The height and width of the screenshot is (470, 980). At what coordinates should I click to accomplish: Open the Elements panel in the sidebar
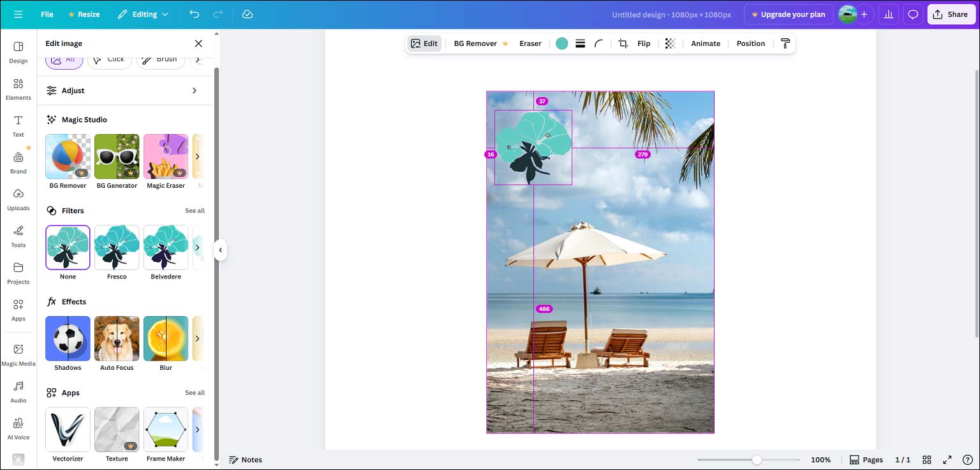(18, 89)
